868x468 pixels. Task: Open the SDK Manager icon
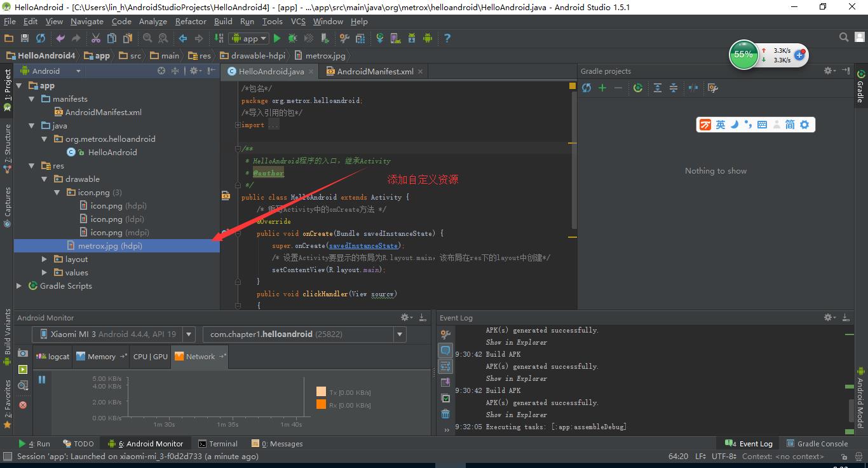pos(412,38)
